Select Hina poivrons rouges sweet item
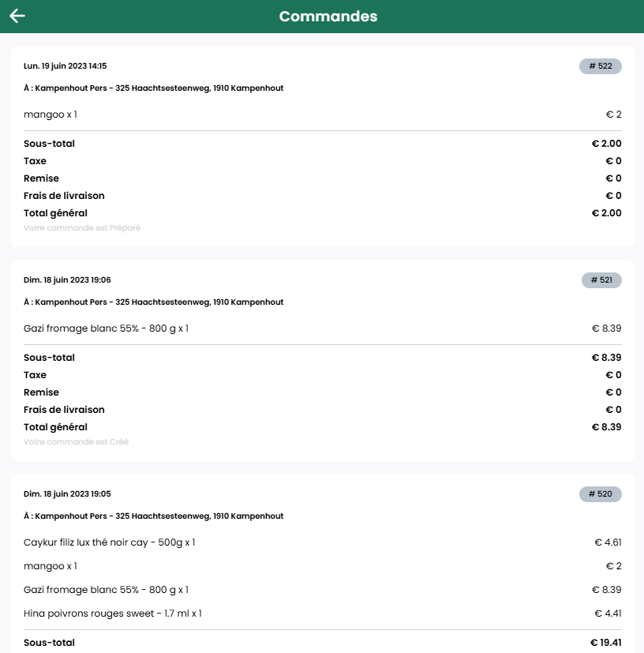The height and width of the screenshot is (653, 644). [x=113, y=614]
